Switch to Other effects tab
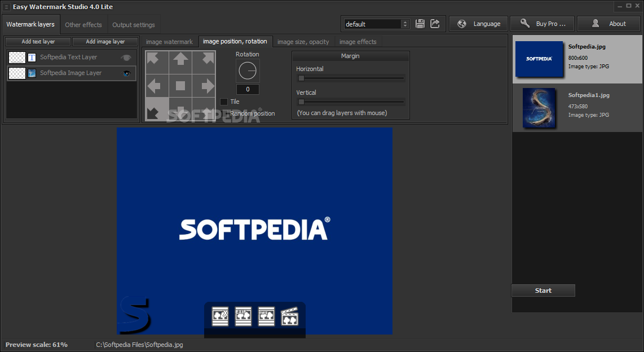This screenshot has width=644, height=352. coord(83,25)
